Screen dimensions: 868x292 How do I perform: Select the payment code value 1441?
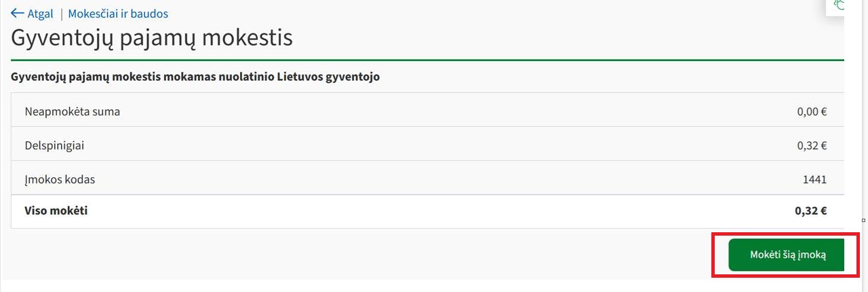click(x=814, y=180)
